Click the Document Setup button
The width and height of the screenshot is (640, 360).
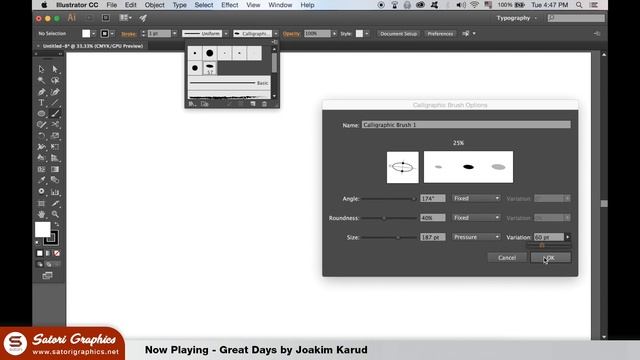click(x=398, y=33)
